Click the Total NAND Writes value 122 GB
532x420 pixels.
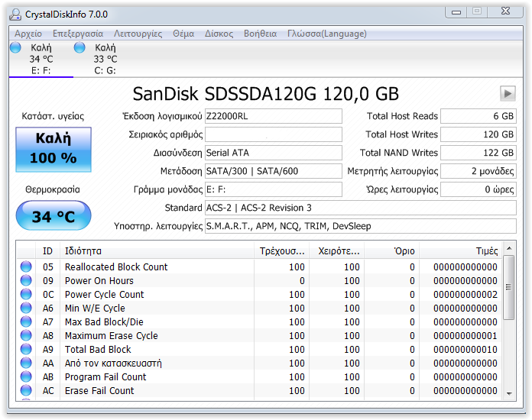(478, 153)
